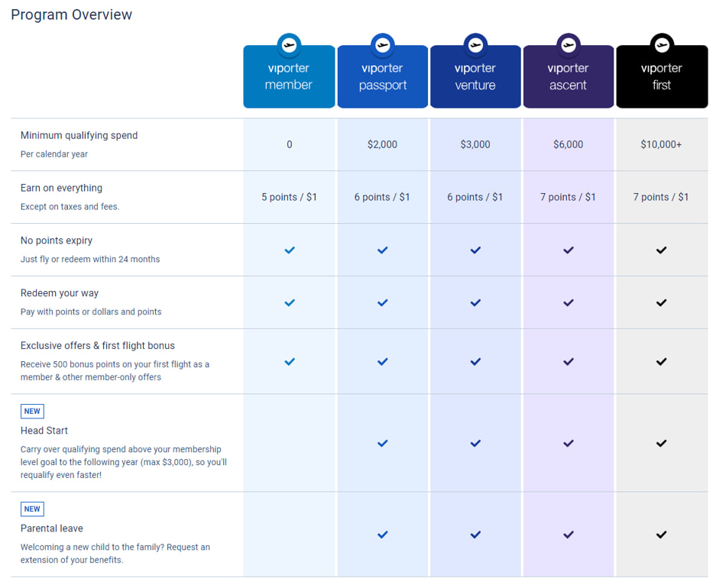Select the VIPorter first tier header
This screenshot has width=716, height=588.
(x=662, y=77)
